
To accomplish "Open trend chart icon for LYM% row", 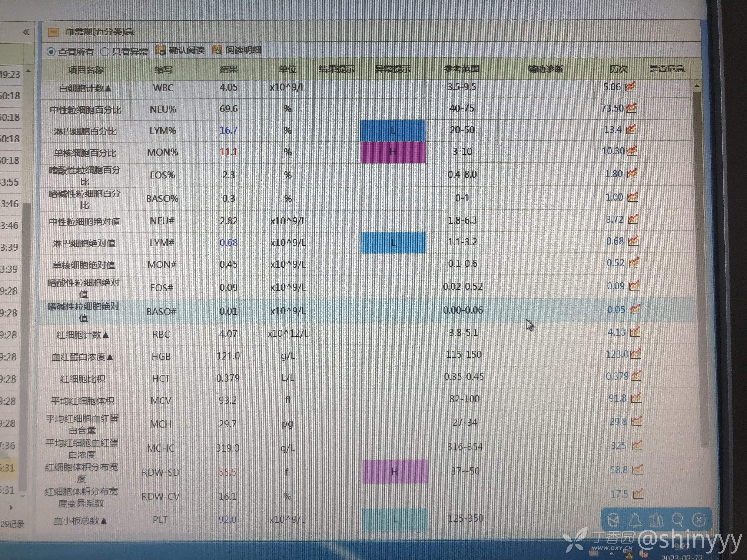I will (631, 130).
